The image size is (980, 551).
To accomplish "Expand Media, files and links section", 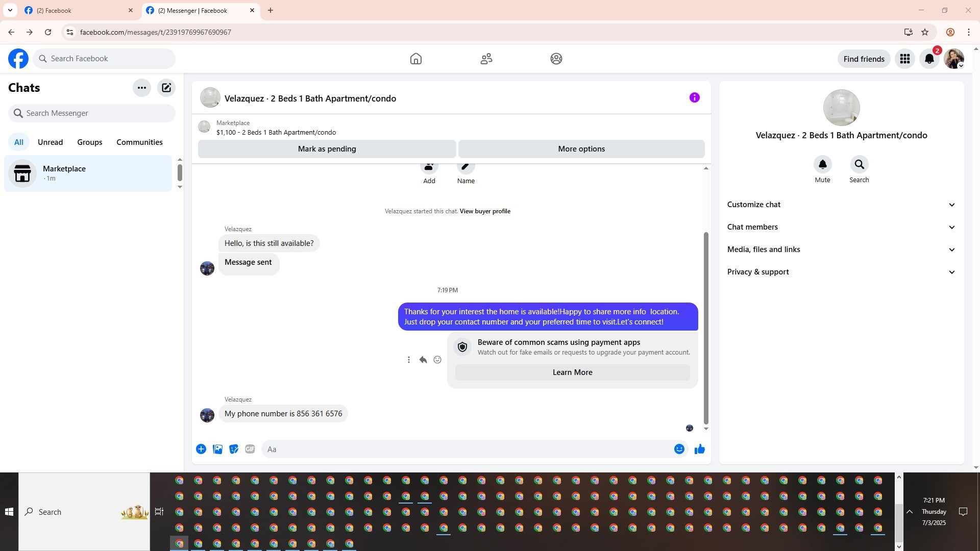I will click(x=841, y=249).
